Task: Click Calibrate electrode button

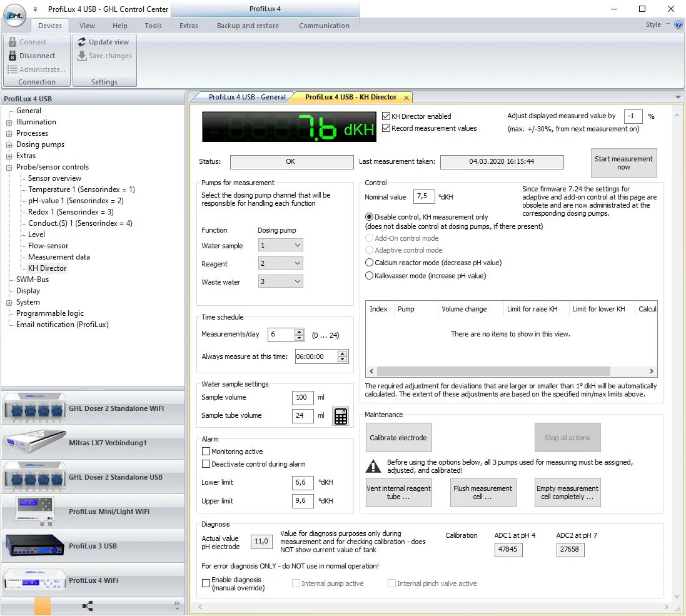Action: tap(398, 438)
